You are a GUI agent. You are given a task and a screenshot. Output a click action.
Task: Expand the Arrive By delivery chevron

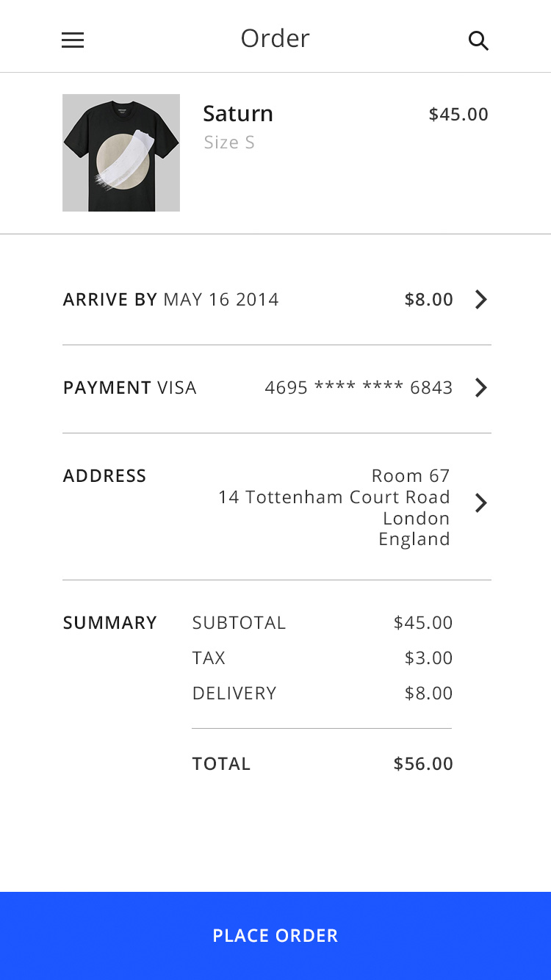tap(480, 300)
